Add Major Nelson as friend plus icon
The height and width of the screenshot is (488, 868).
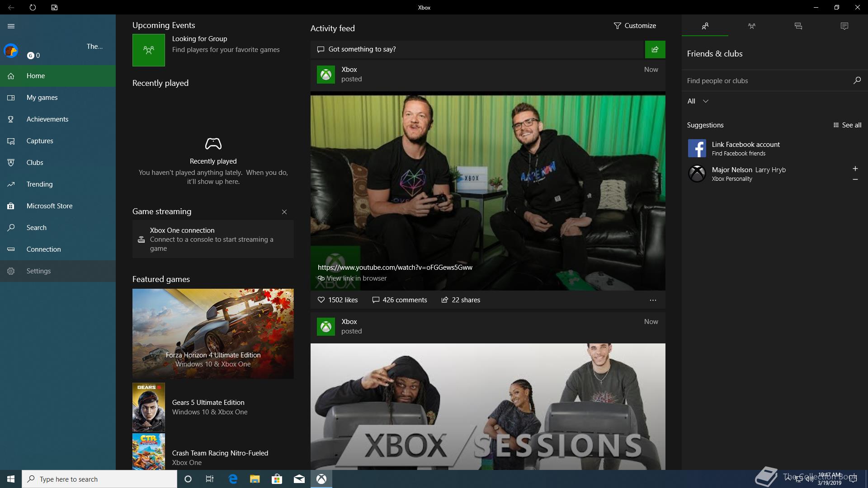click(855, 169)
